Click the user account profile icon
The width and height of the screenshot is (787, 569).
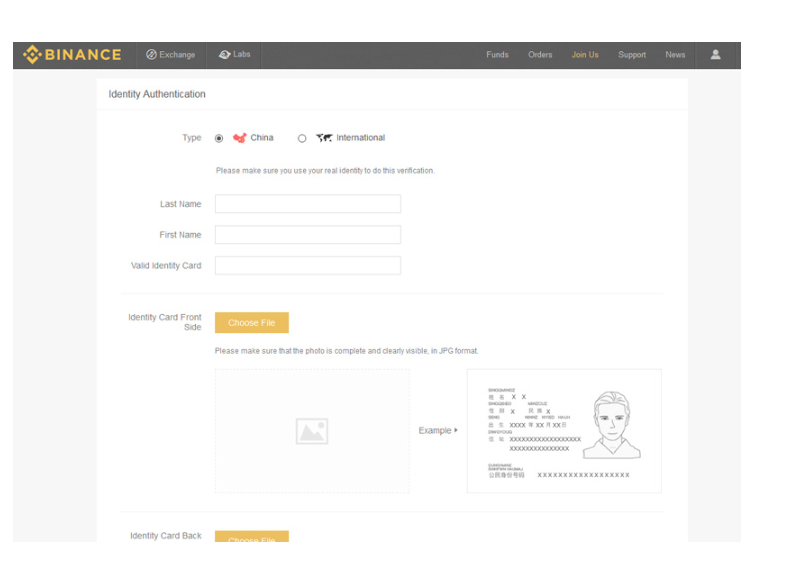[x=715, y=55]
